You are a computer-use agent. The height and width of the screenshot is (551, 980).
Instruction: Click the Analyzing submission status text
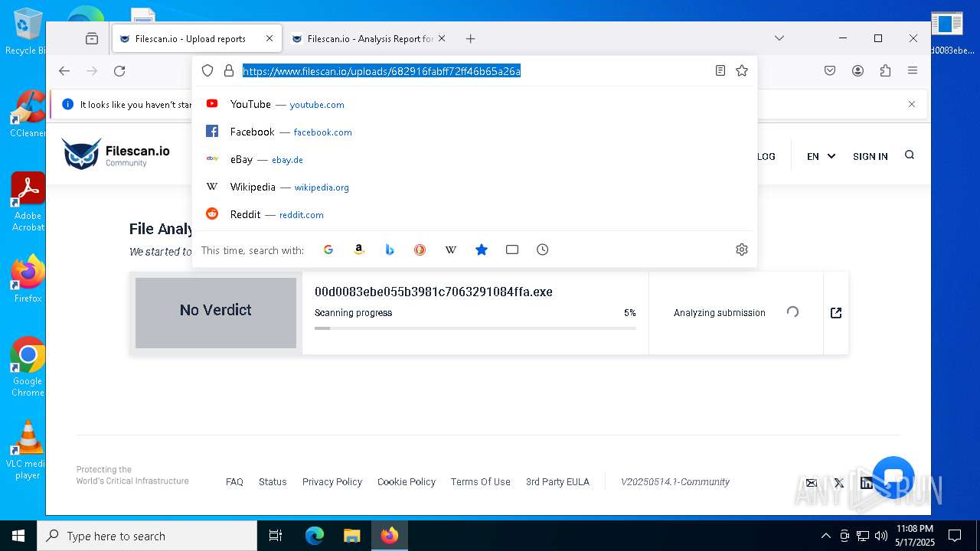click(720, 312)
